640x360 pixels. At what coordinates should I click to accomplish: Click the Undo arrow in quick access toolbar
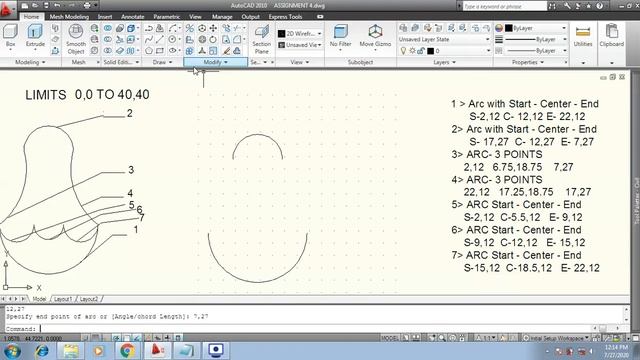(58, 6)
